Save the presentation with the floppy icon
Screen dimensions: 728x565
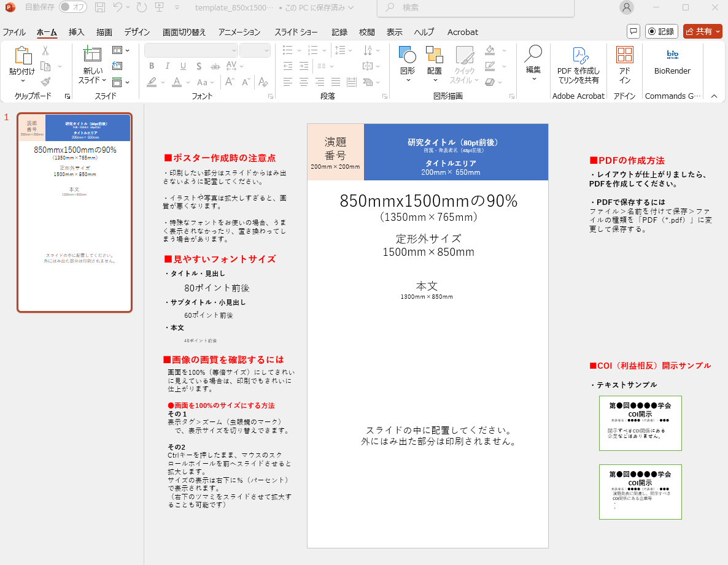pyautogui.click(x=100, y=7)
